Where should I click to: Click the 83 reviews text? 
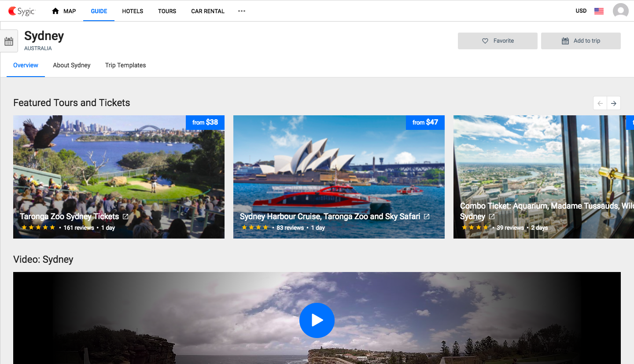tap(290, 228)
